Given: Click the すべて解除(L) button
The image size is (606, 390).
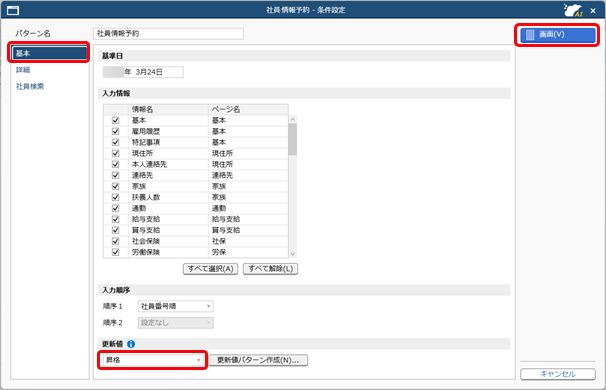Looking at the screenshot, I should (271, 269).
